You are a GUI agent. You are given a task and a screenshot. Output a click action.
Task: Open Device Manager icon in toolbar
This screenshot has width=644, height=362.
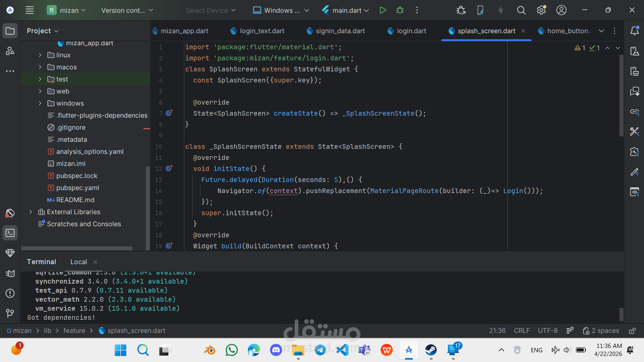[480, 10]
